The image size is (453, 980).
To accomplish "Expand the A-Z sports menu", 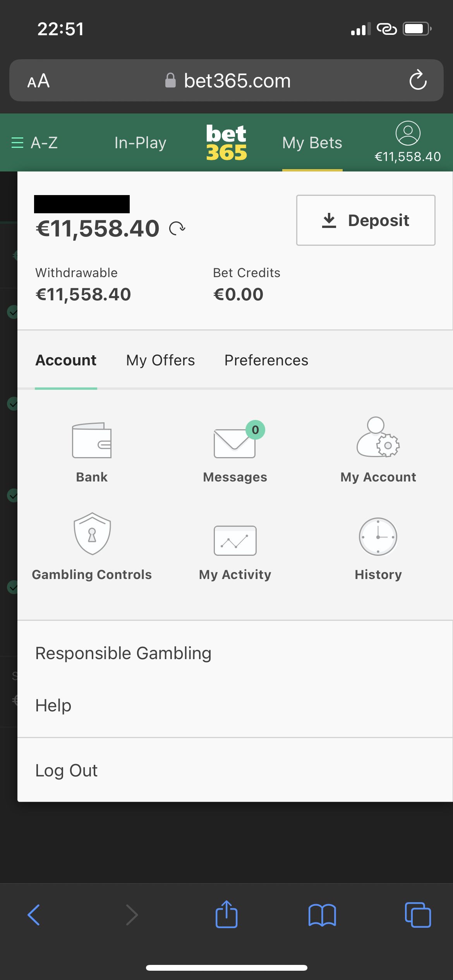I will coord(35,143).
